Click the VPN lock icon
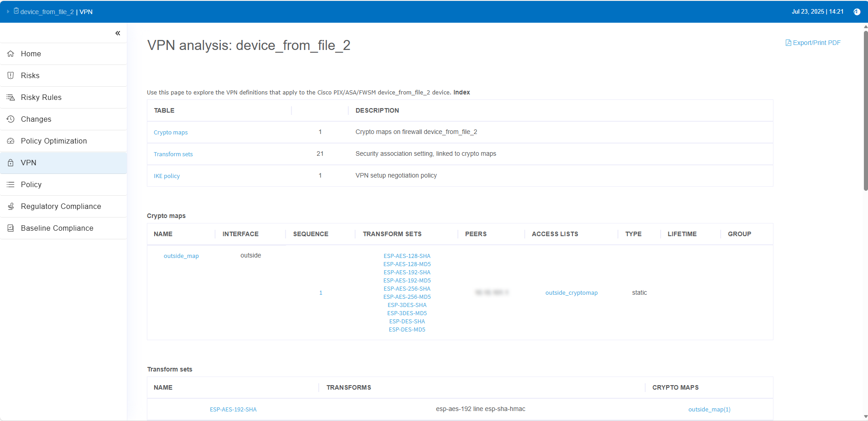Image resolution: width=868 pixels, height=421 pixels. tap(11, 163)
